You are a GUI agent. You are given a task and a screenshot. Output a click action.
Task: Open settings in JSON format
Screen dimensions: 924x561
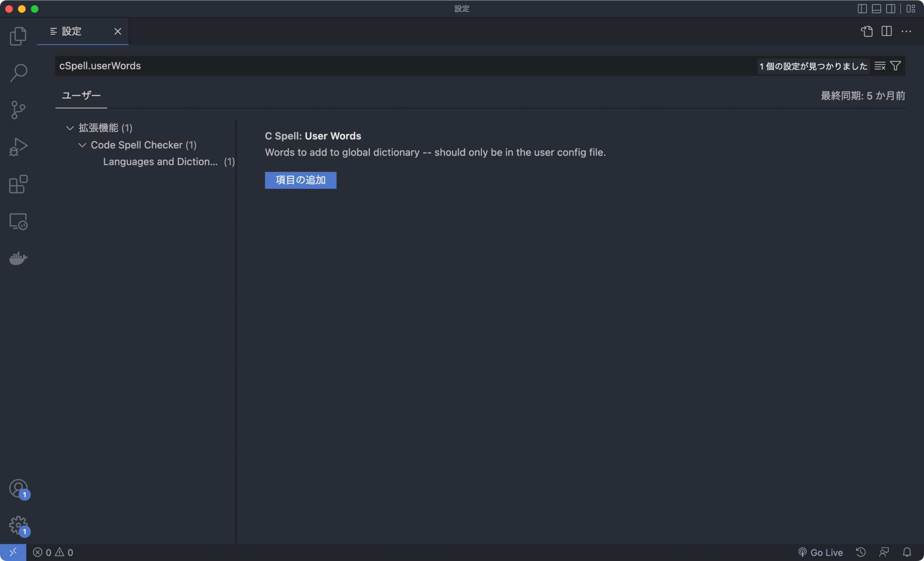click(866, 31)
